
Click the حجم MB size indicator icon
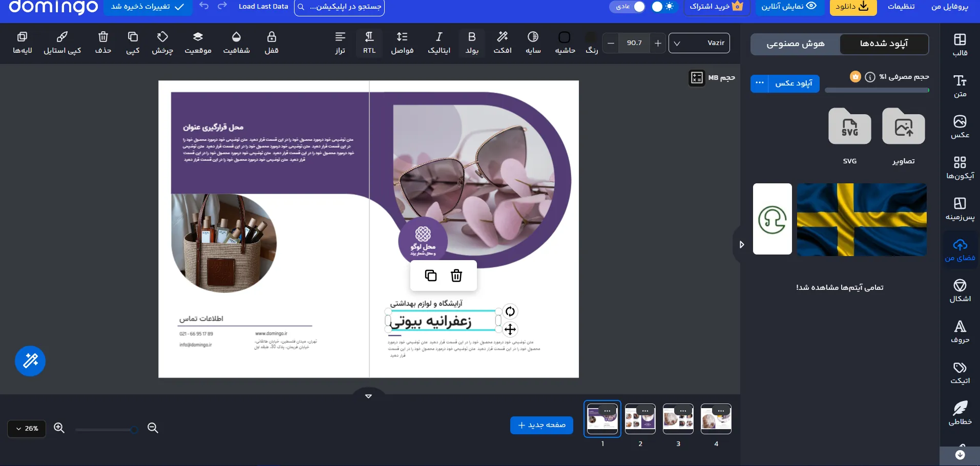click(x=697, y=78)
